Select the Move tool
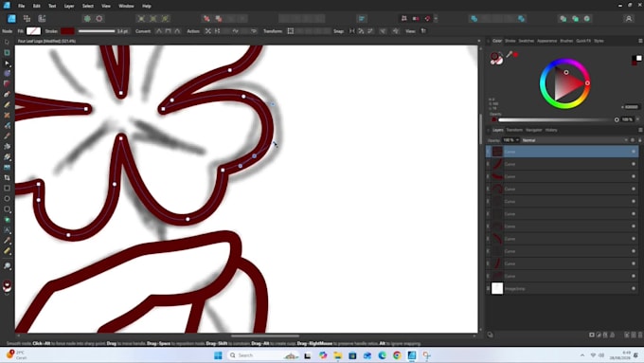Screen dimensions: 644x363 (x=7, y=42)
